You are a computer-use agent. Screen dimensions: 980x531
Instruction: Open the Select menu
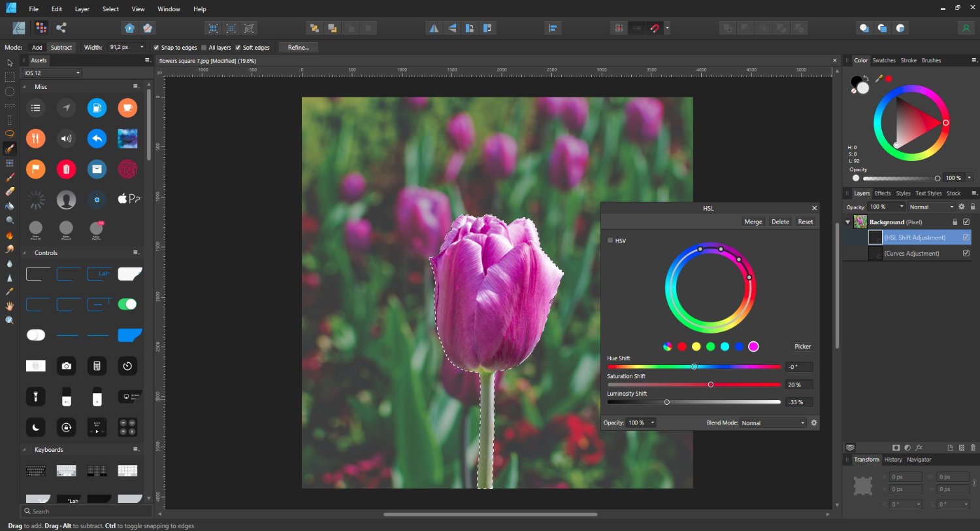tap(110, 9)
